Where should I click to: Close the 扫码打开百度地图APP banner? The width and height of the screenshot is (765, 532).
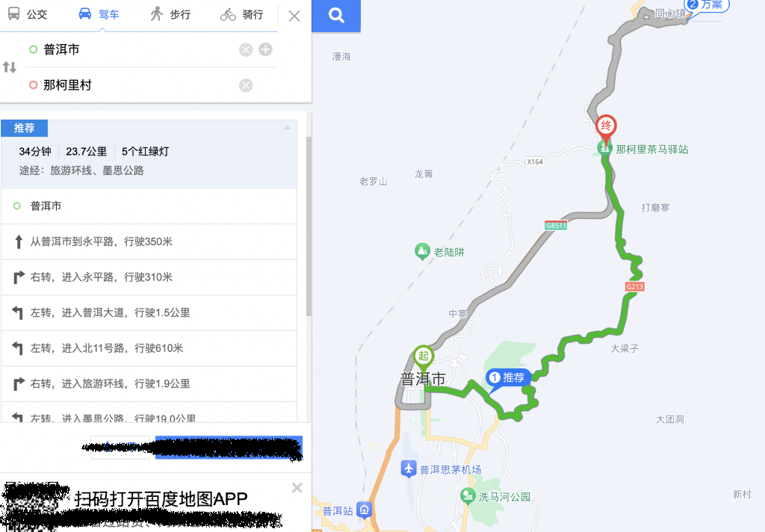click(x=297, y=488)
